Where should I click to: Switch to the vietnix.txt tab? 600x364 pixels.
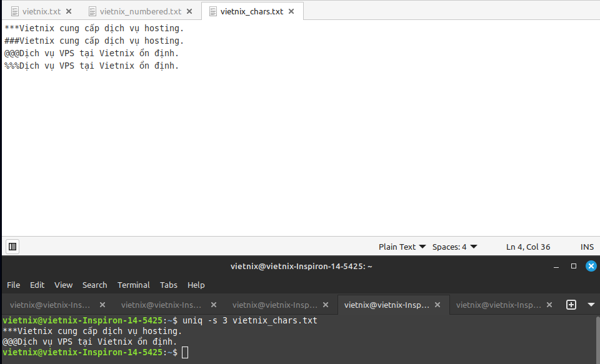(41, 11)
